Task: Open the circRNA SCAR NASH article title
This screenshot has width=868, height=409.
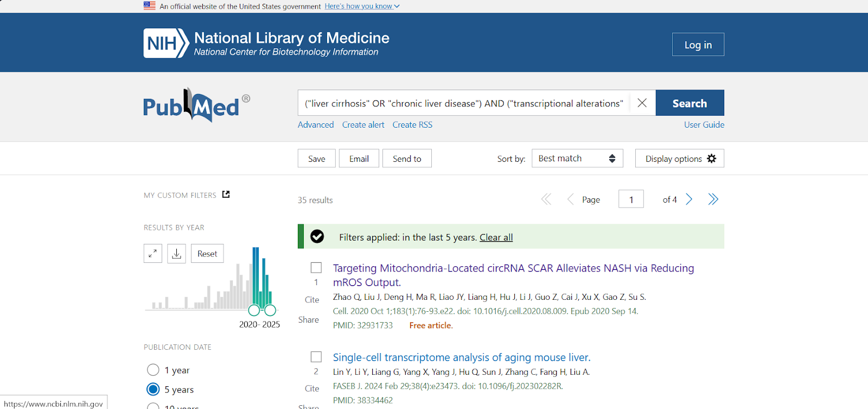Action: click(513, 275)
